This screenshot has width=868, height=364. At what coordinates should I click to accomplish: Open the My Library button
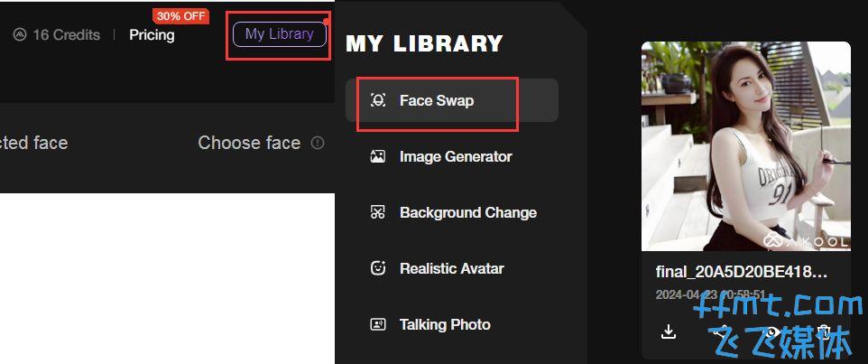[x=280, y=33]
